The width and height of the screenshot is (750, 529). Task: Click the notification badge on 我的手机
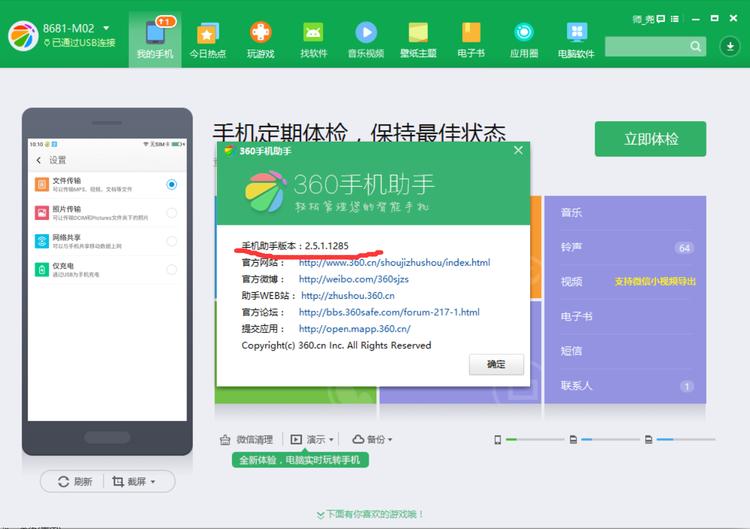tap(165, 22)
